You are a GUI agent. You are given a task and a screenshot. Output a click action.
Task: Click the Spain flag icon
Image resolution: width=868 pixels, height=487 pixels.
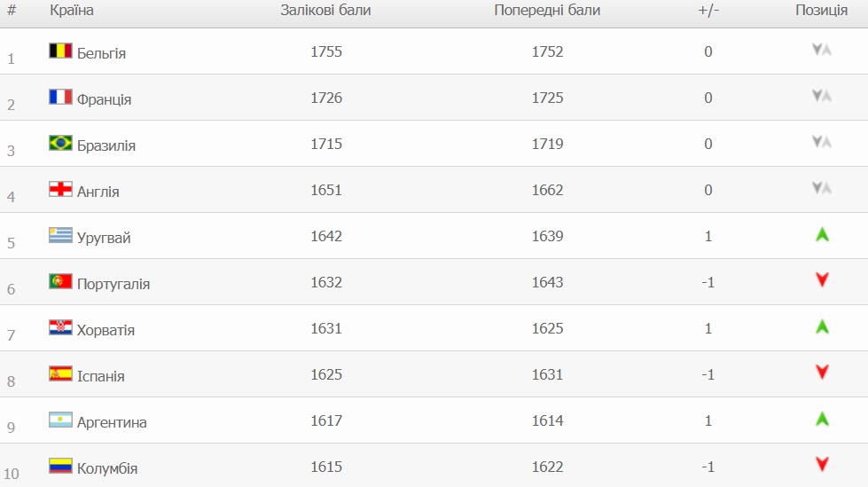60,373
